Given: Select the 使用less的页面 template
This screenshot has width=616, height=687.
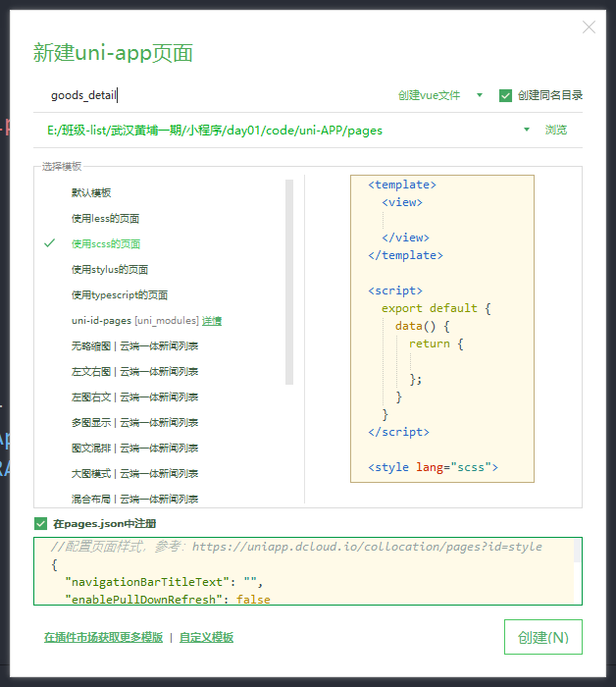Looking at the screenshot, I should coord(106,218).
